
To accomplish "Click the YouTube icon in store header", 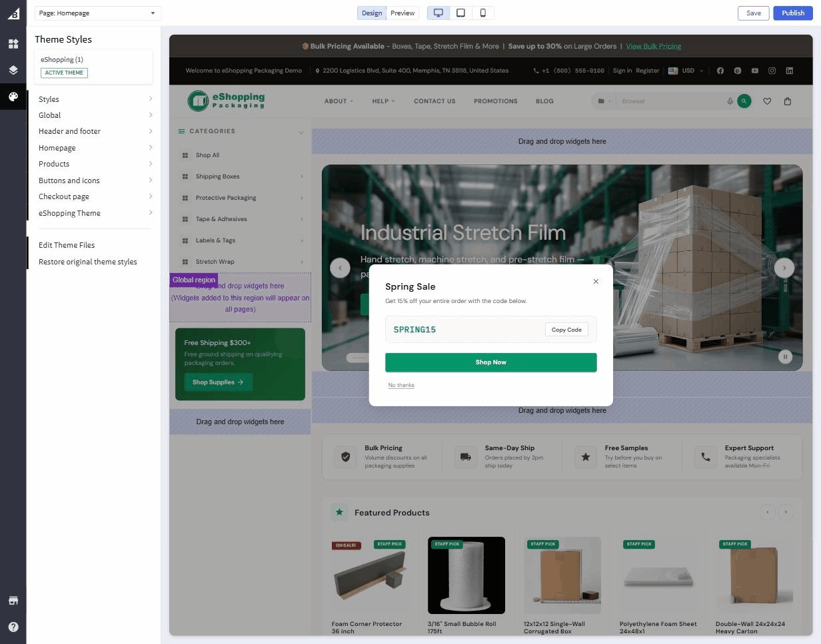I will click(754, 71).
